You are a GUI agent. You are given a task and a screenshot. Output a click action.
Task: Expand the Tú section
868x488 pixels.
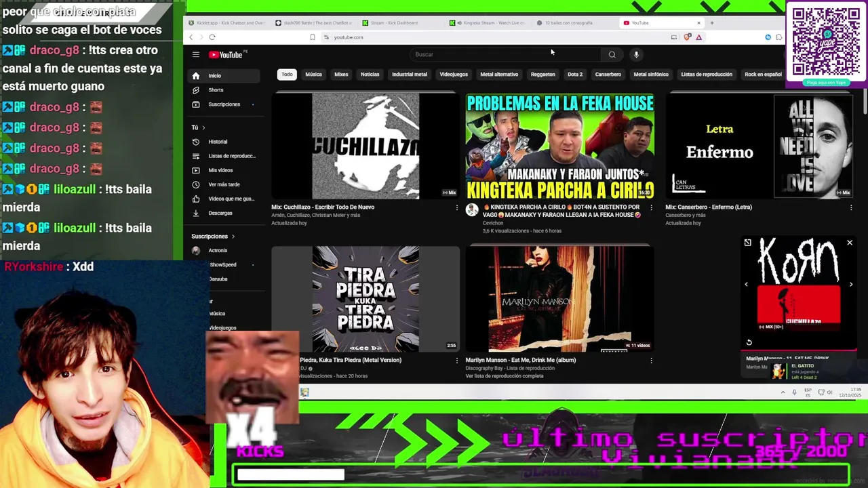coord(198,127)
